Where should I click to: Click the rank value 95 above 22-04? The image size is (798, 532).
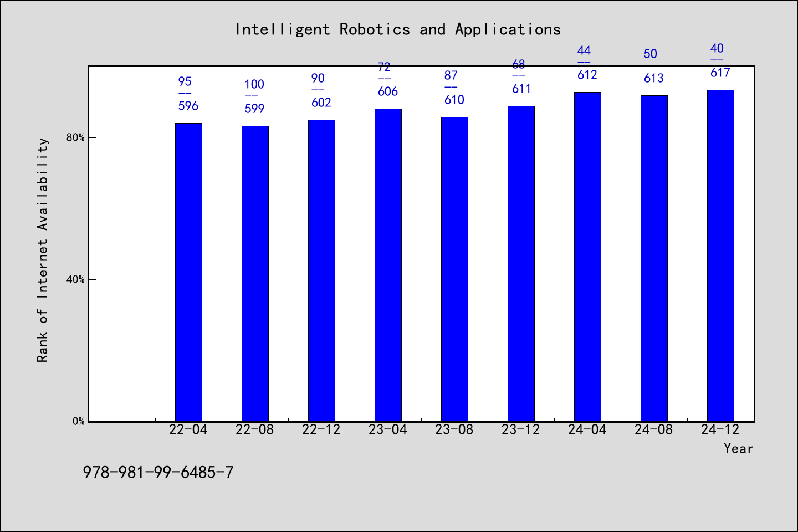(x=185, y=82)
